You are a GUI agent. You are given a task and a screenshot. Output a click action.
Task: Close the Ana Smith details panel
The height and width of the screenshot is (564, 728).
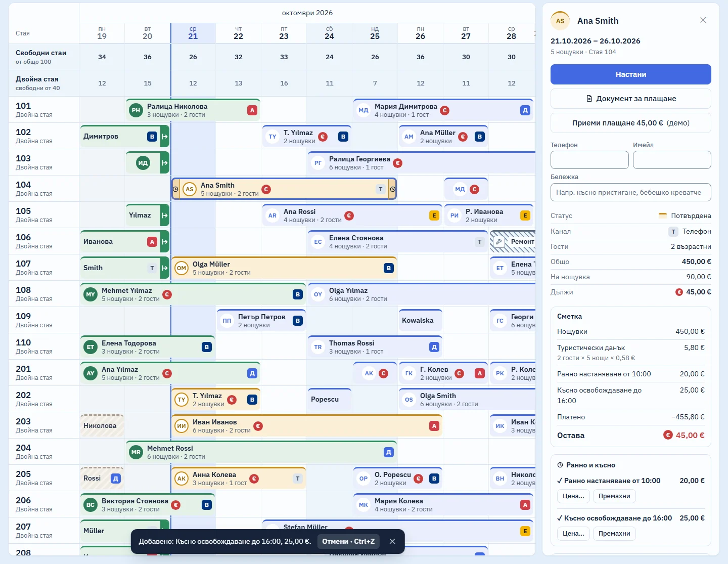[703, 20]
